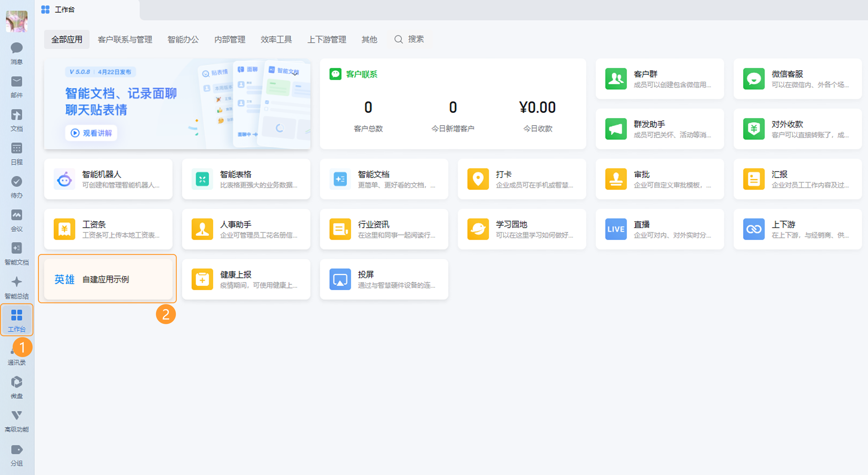This screenshot has width=868, height=475.
Task: Switch to 客户联系与管理 tab
Action: [x=125, y=39]
